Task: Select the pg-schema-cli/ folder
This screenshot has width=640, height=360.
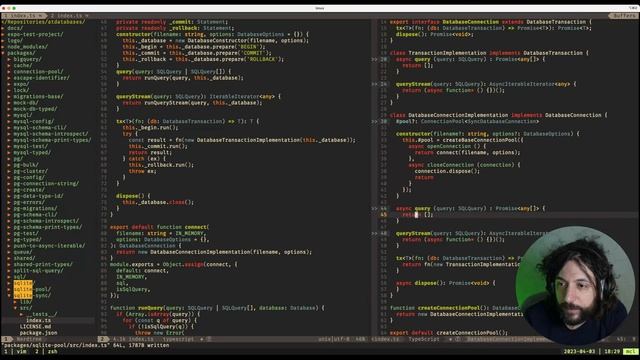Action: pyautogui.click(x=36, y=215)
